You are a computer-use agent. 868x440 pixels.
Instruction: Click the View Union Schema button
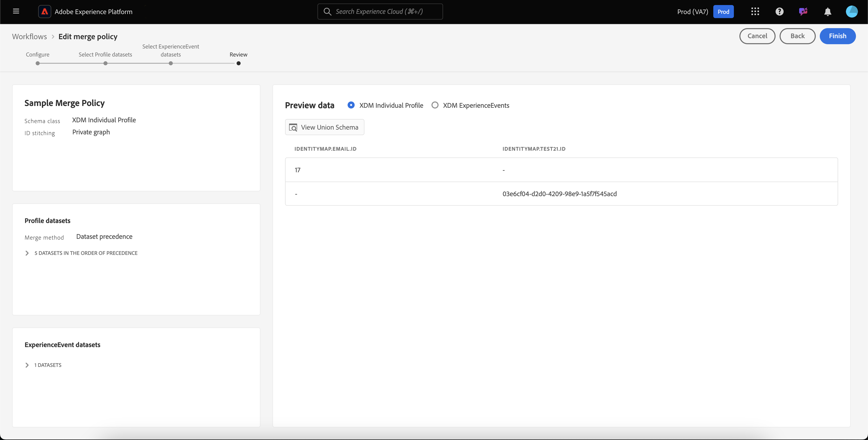coord(324,127)
